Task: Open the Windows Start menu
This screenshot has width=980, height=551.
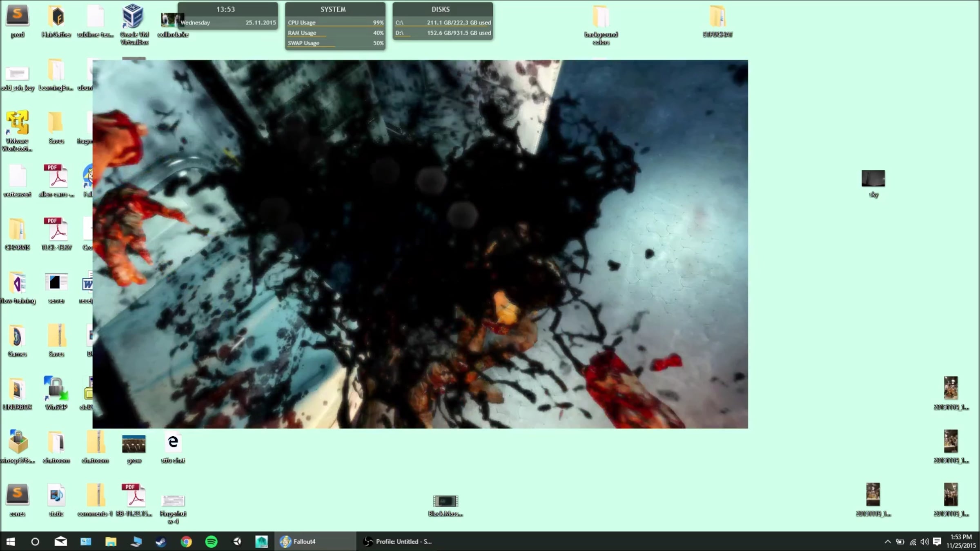Action: [x=11, y=542]
